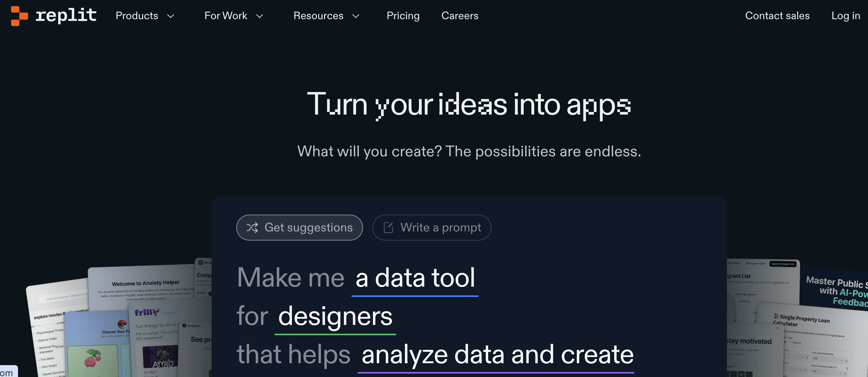Screen dimensions: 868x377
Task: Expand the For Work dropdown chevron
Action: point(260,16)
